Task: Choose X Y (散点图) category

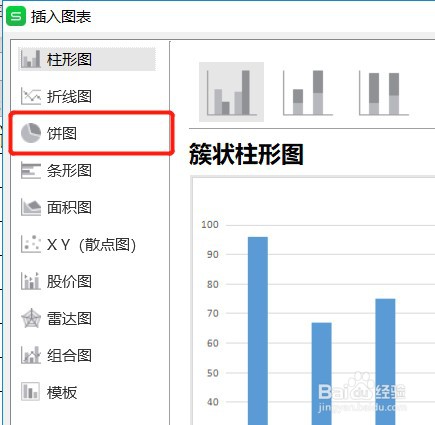Action: click(x=91, y=245)
